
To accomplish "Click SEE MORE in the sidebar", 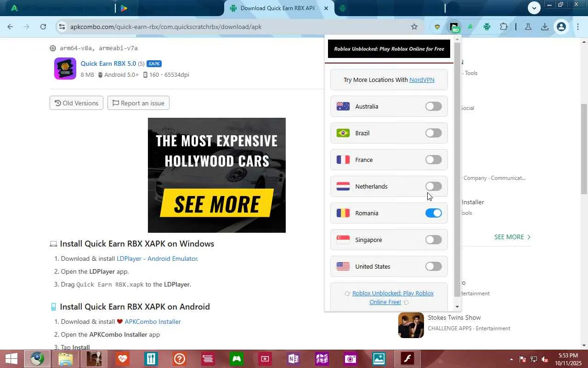I will [512, 237].
